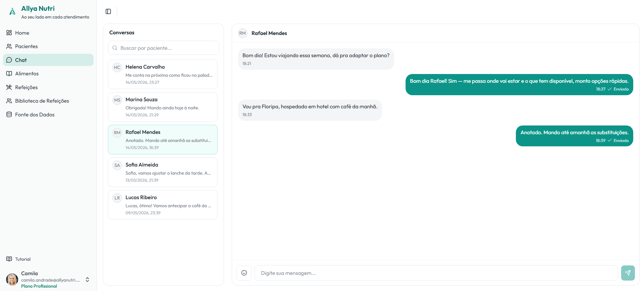Go to Pacientes in the sidebar
644x291 pixels.
(x=48, y=46)
